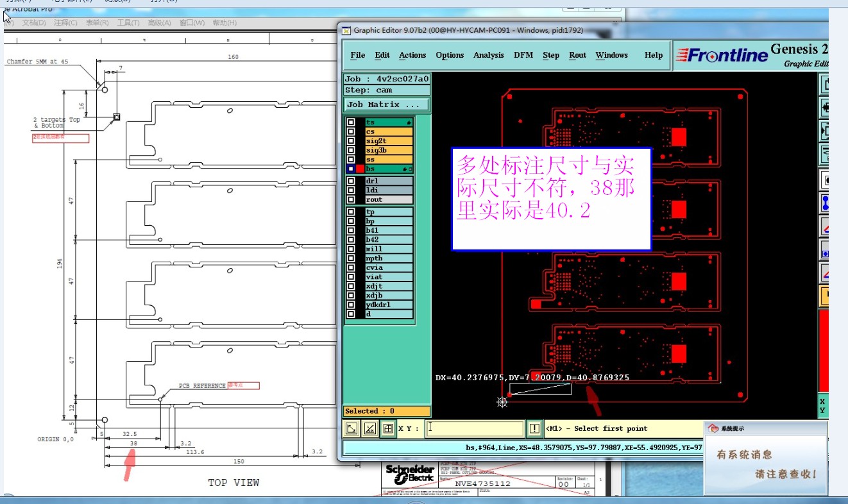Screen dimensions: 848x504
Task: Click the snap angle icon beside X Y field
Action: pyautogui.click(x=370, y=429)
